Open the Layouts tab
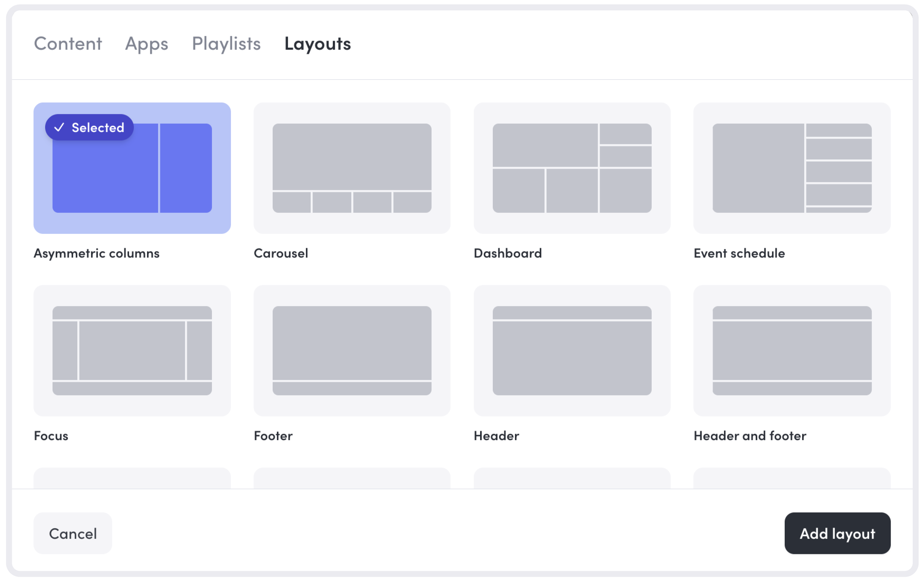 click(317, 44)
